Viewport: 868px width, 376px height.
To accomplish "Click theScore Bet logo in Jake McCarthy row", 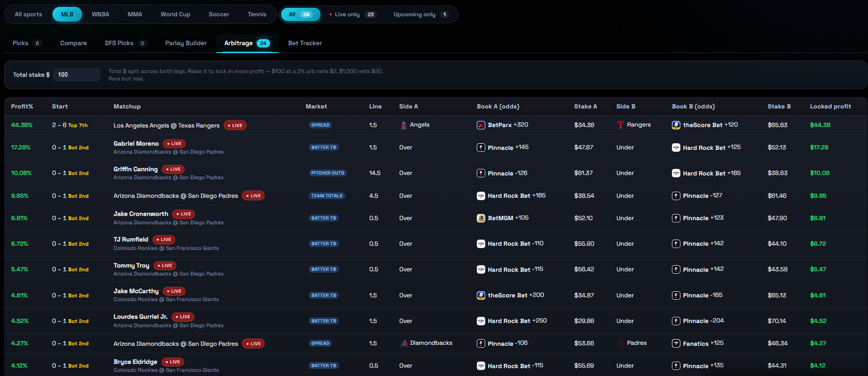I will (481, 295).
